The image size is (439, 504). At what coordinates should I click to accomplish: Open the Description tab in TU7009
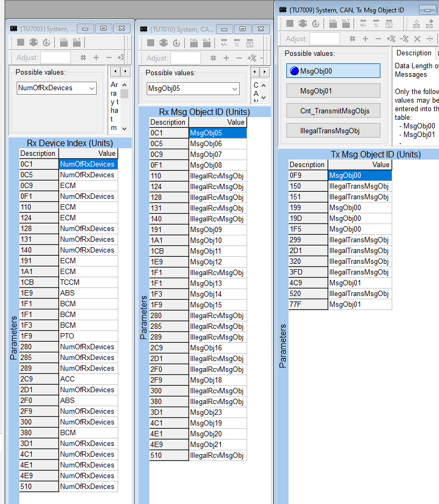tap(414, 53)
